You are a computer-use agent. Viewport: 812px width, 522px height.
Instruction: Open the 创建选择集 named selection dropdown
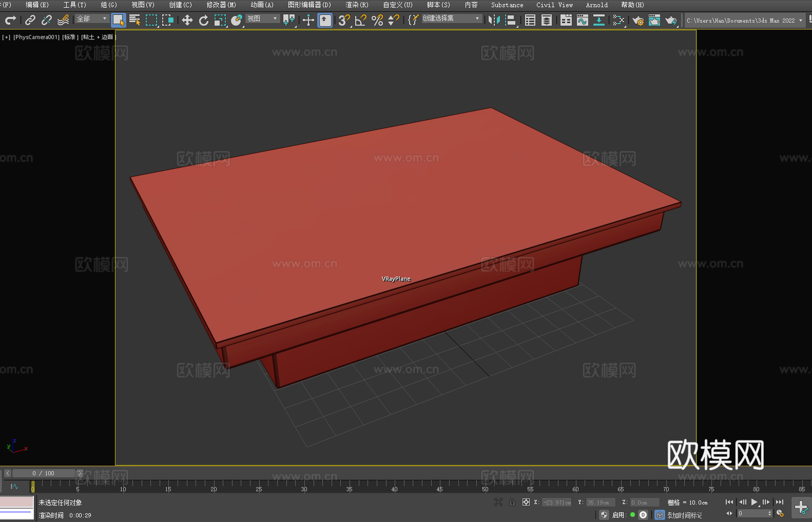pos(452,18)
